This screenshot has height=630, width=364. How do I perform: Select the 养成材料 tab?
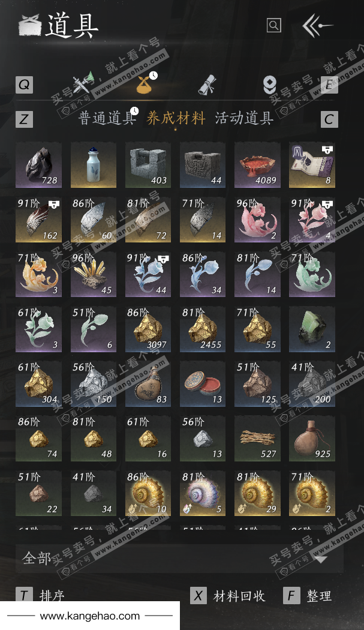click(176, 118)
